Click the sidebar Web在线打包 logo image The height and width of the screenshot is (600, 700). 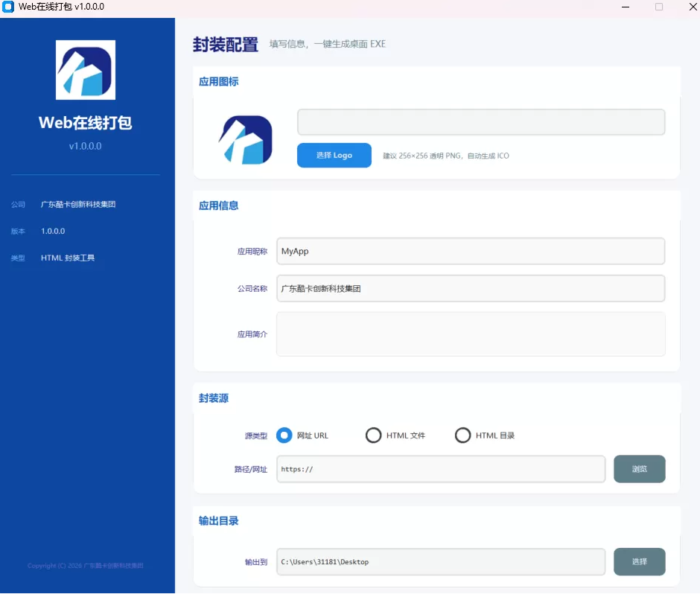coord(86,70)
